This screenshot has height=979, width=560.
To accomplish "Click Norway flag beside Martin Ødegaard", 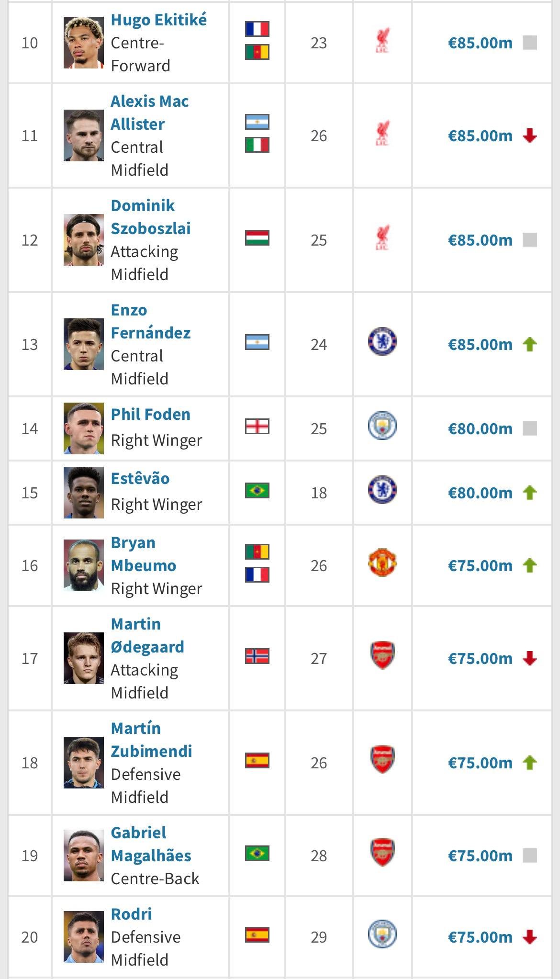I will pos(257,656).
